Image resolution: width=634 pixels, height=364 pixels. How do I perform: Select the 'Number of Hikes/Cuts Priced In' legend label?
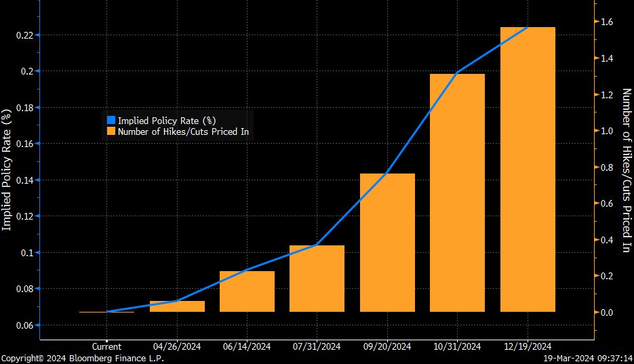point(183,132)
